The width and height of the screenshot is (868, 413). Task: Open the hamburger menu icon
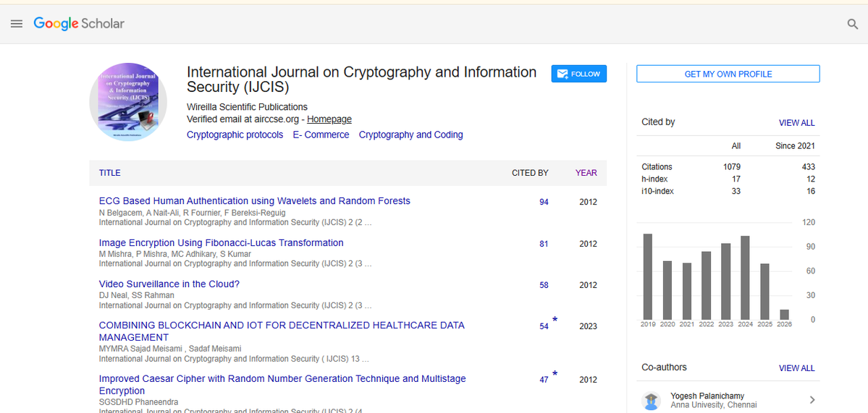click(x=17, y=24)
